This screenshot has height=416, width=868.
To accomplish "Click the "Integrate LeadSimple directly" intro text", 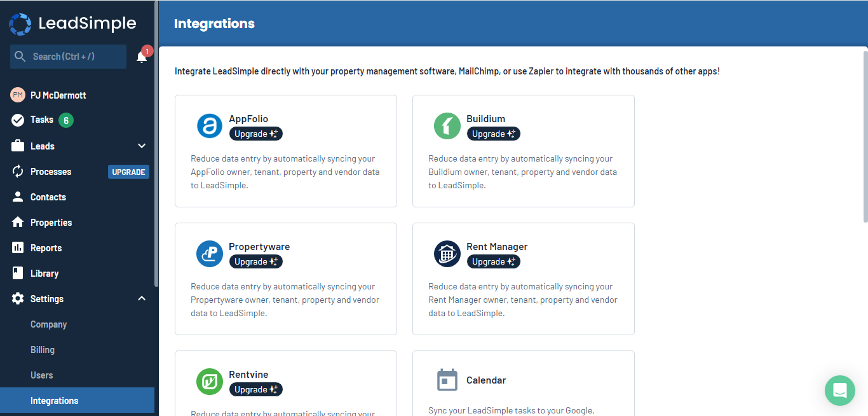I will (x=447, y=71).
